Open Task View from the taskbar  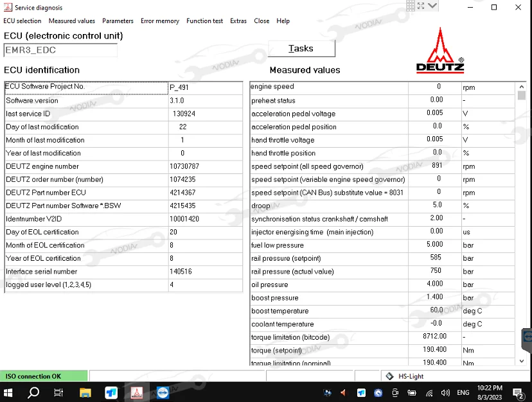coord(58,392)
